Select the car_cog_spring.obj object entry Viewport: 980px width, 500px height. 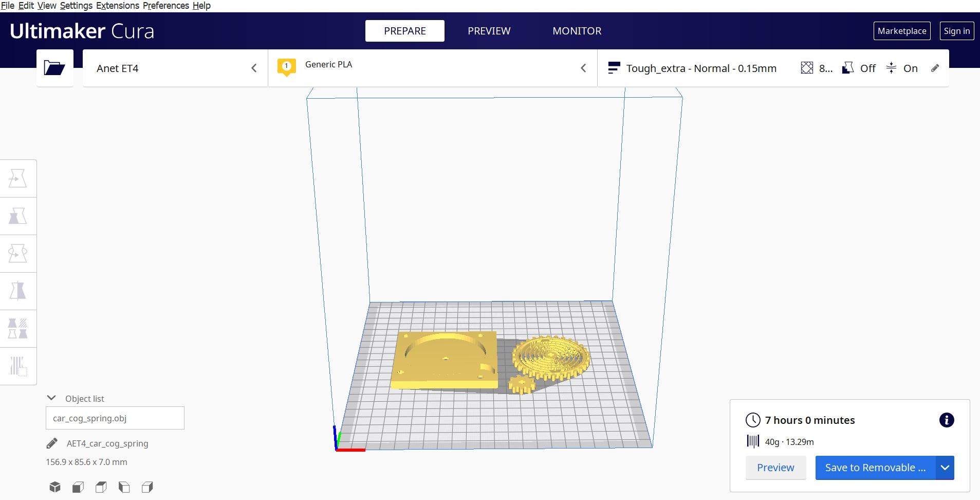click(114, 418)
